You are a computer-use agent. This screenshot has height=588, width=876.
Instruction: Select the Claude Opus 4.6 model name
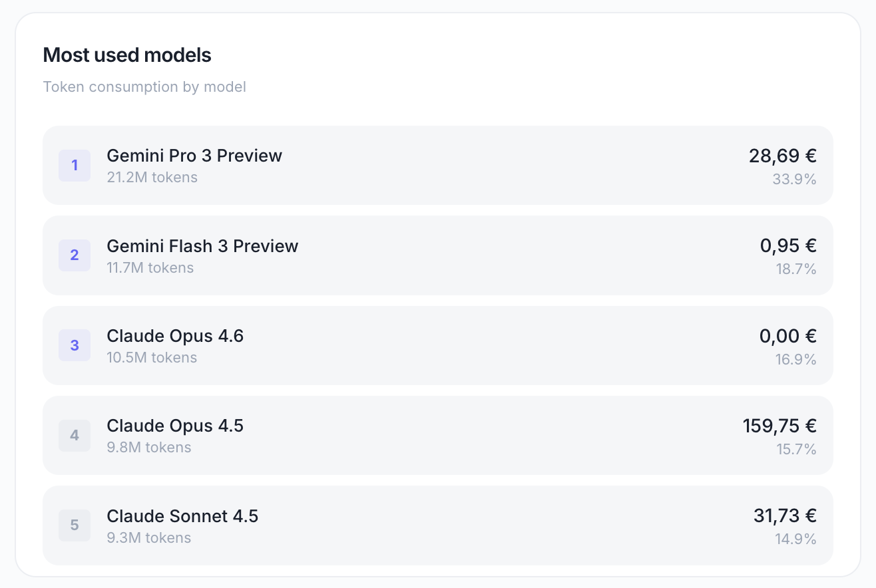(175, 336)
